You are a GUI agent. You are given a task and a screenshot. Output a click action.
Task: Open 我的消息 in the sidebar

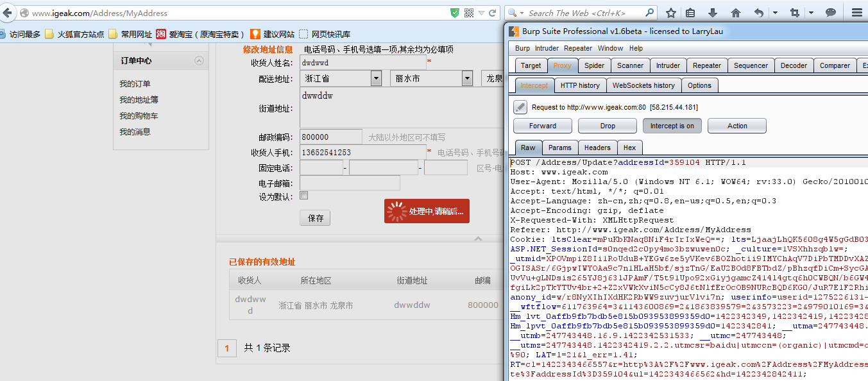[135, 132]
